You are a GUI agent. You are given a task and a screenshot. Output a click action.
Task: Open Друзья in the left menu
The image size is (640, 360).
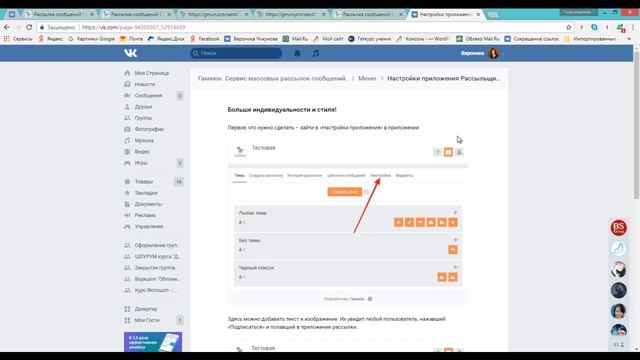143,107
